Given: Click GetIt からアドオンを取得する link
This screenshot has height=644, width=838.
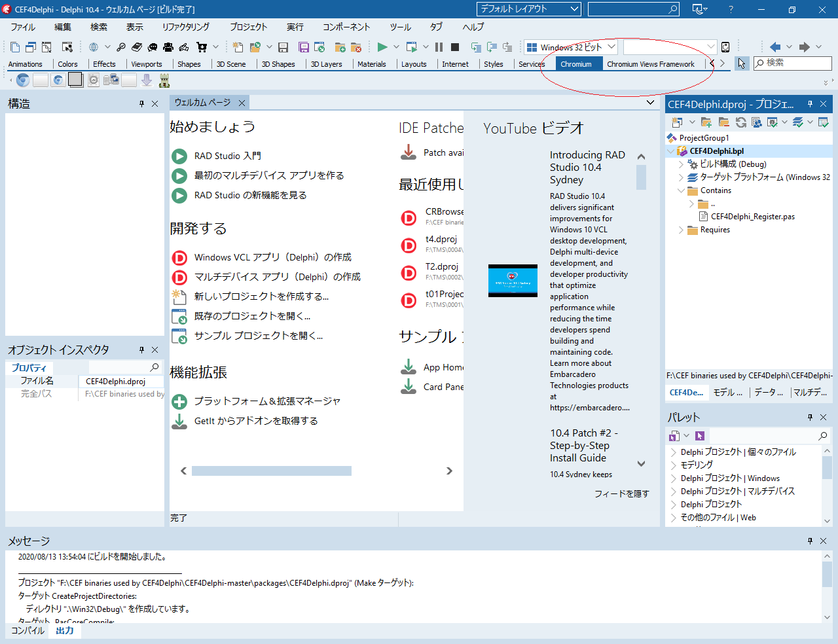Looking at the screenshot, I should (256, 421).
